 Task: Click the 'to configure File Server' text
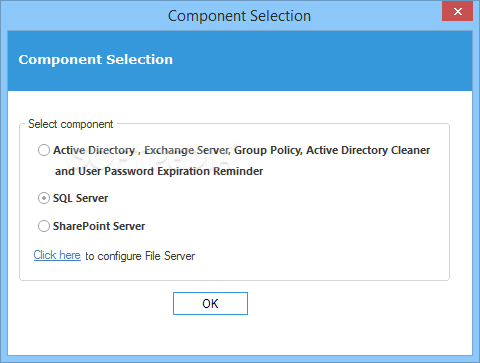tap(140, 256)
